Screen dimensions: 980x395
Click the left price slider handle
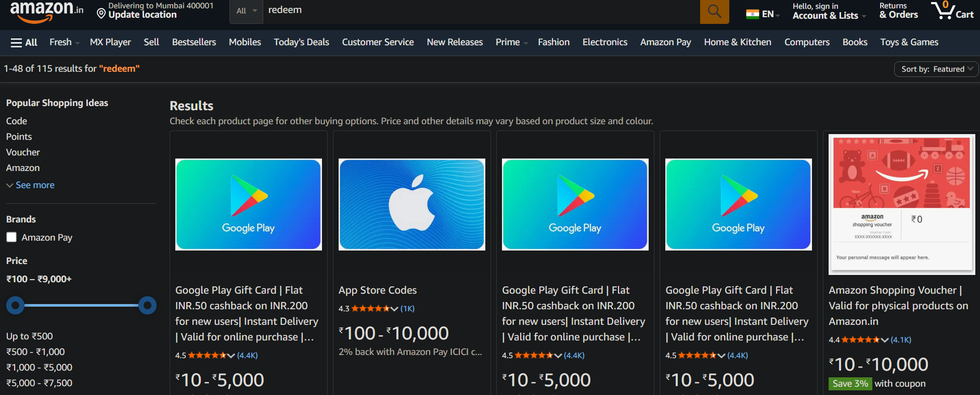tap(15, 305)
